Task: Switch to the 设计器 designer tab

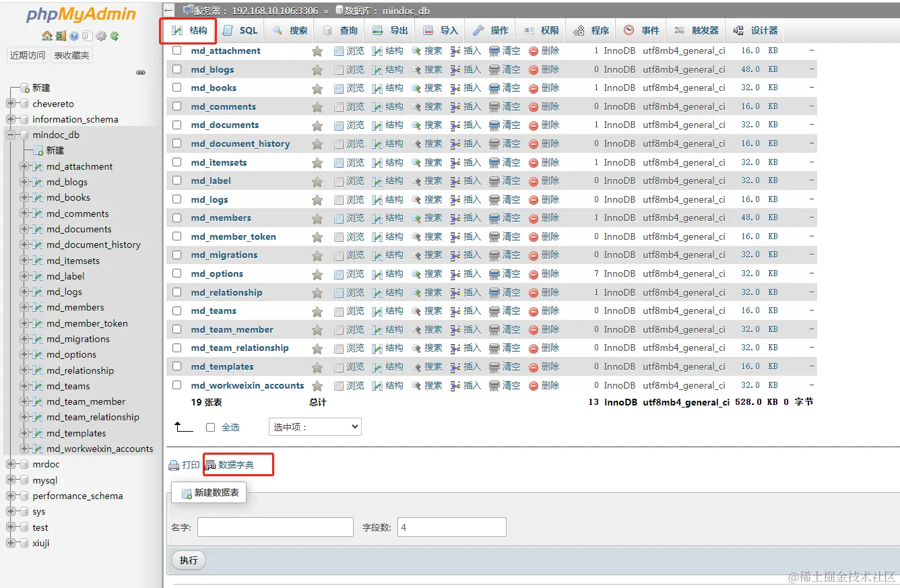Action: click(x=755, y=30)
